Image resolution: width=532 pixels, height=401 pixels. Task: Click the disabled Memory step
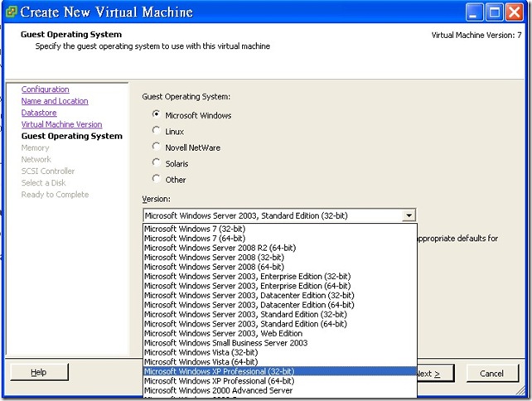coord(35,148)
